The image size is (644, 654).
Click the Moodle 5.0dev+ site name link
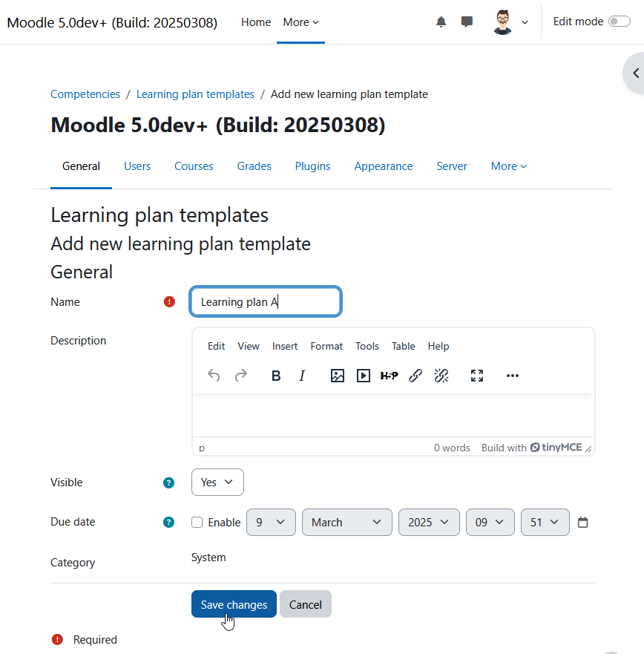[112, 22]
